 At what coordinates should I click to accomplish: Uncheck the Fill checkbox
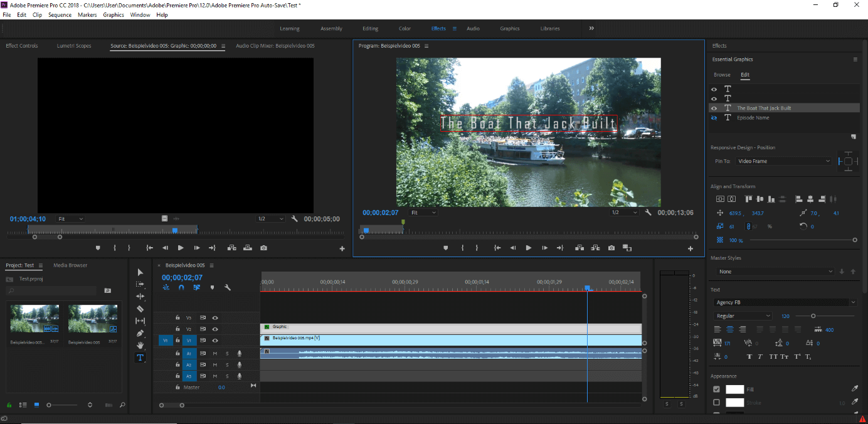coord(717,389)
